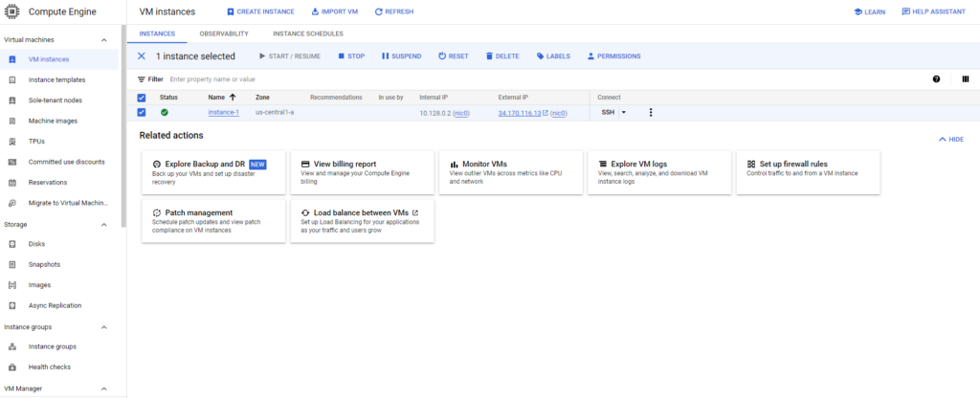The height and width of the screenshot is (398, 980).
Task: Click the internal IP nic0 link
Action: (x=462, y=113)
